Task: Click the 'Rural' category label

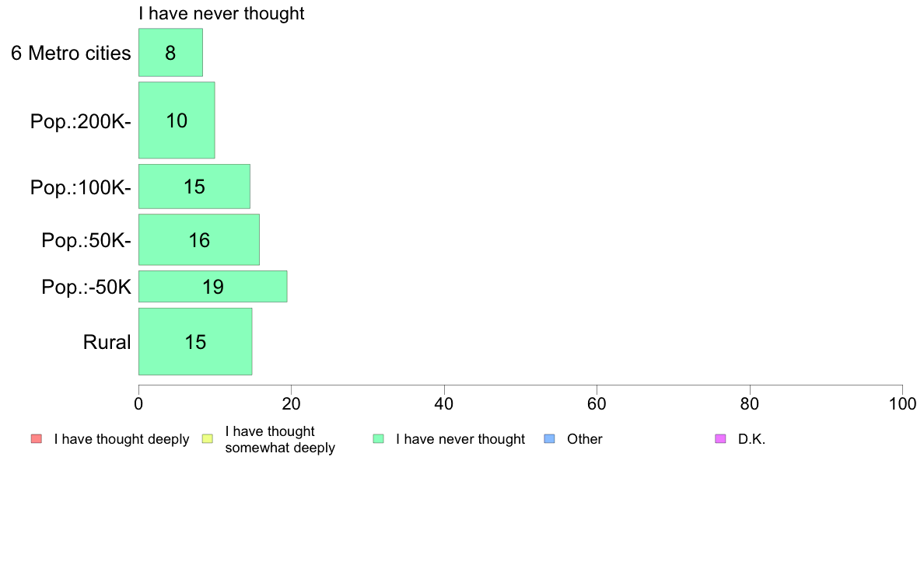Action: 107,342
